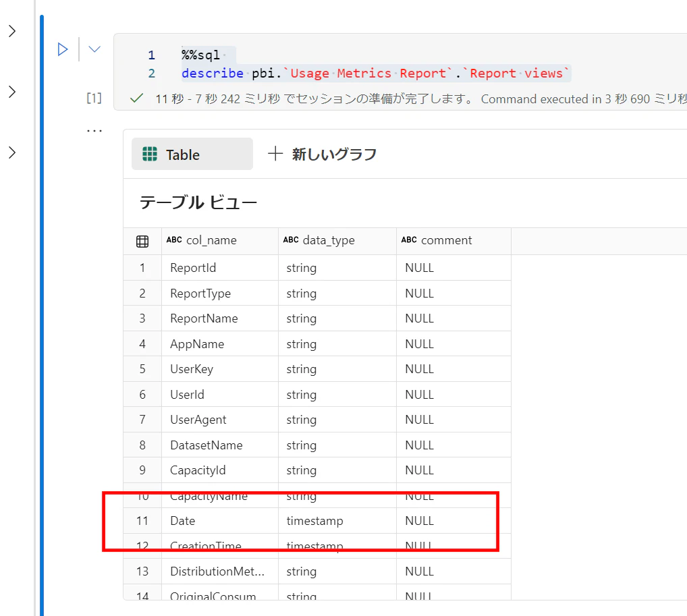The width and height of the screenshot is (687, 616).
Task: Click the table grid icon in header
Action: pyautogui.click(x=142, y=242)
